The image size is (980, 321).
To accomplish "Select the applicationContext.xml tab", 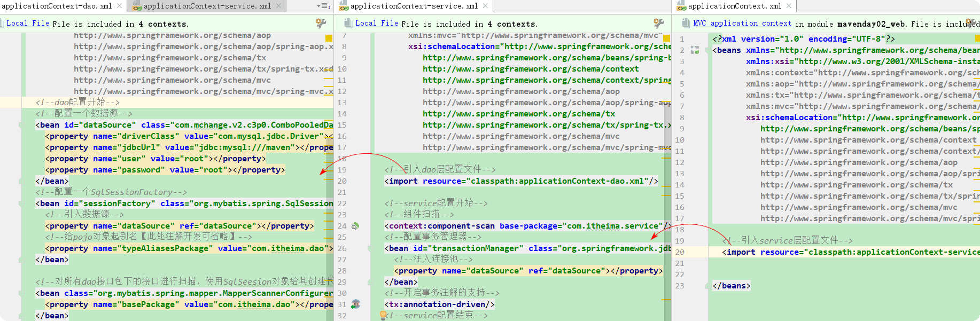I will (734, 6).
